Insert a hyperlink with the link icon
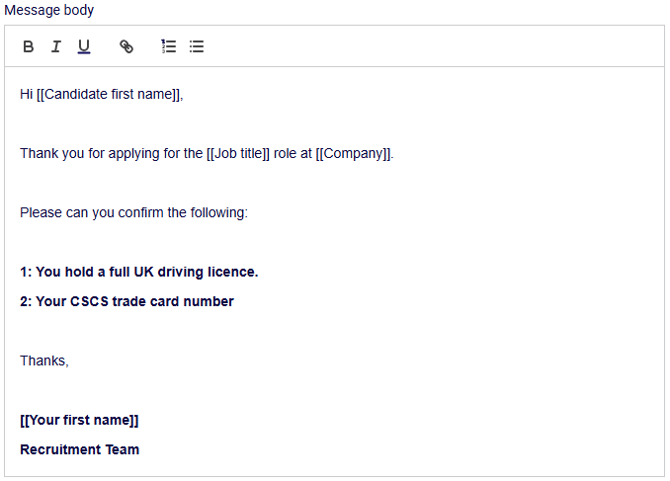The width and height of the screenshot is (670, 481). click(x=126, y=47)
